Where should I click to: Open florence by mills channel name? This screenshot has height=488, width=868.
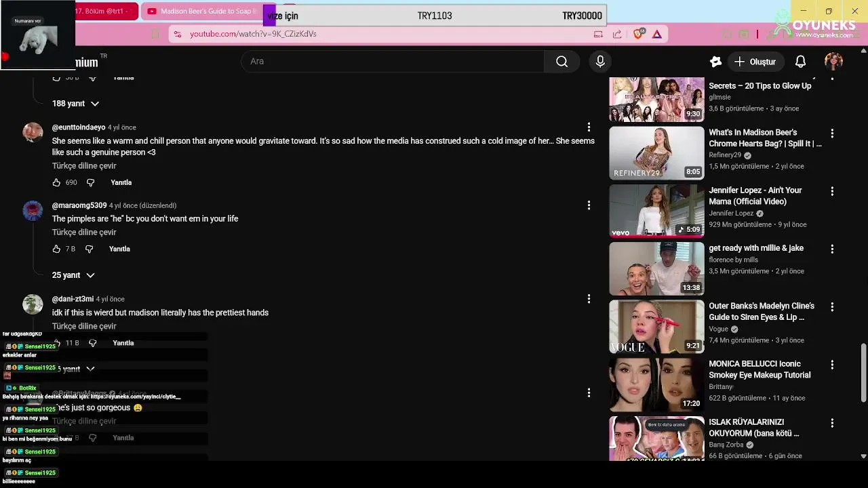click(x=733, y=260)
